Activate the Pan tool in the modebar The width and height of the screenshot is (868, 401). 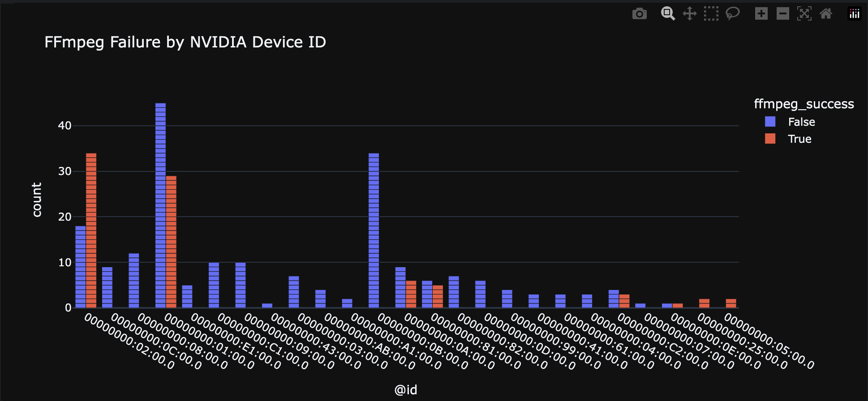690,14
